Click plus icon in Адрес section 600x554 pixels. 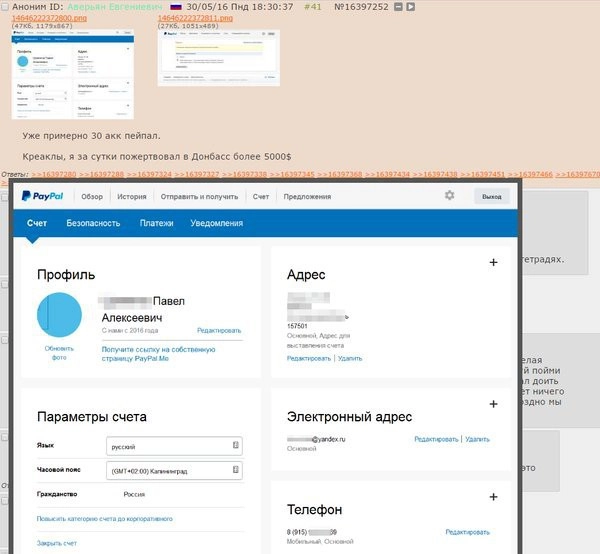click(493, 262)
